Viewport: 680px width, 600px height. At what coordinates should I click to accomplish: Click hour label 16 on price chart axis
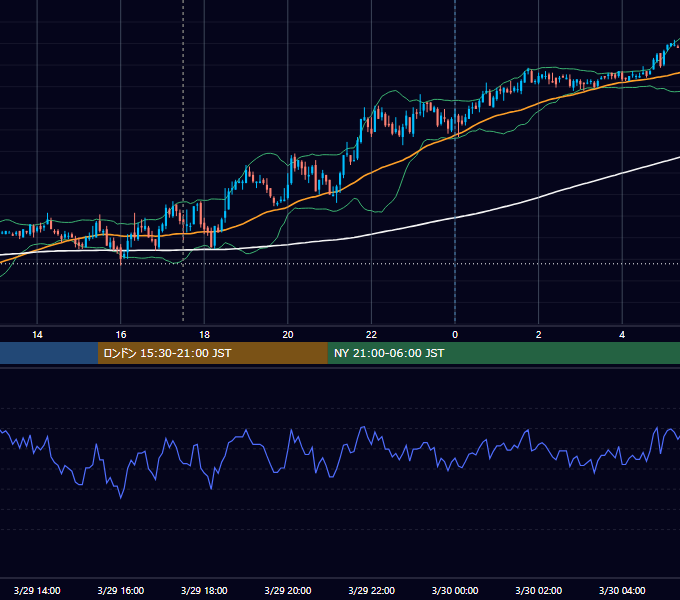coord(121,335)
